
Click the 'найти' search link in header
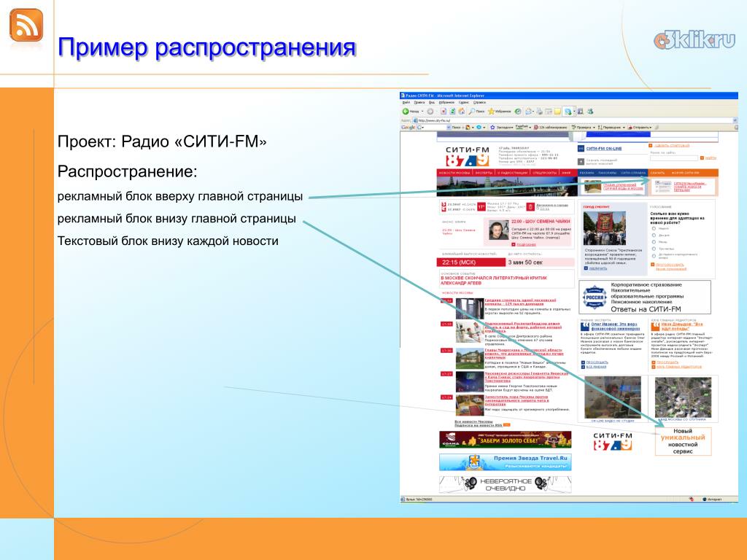tap(711, 157)
